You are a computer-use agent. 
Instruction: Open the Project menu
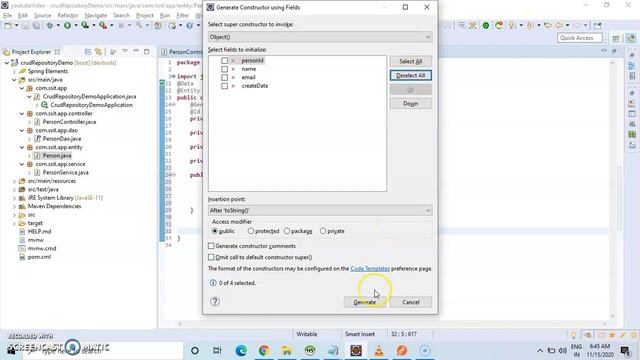pos(145,15)
